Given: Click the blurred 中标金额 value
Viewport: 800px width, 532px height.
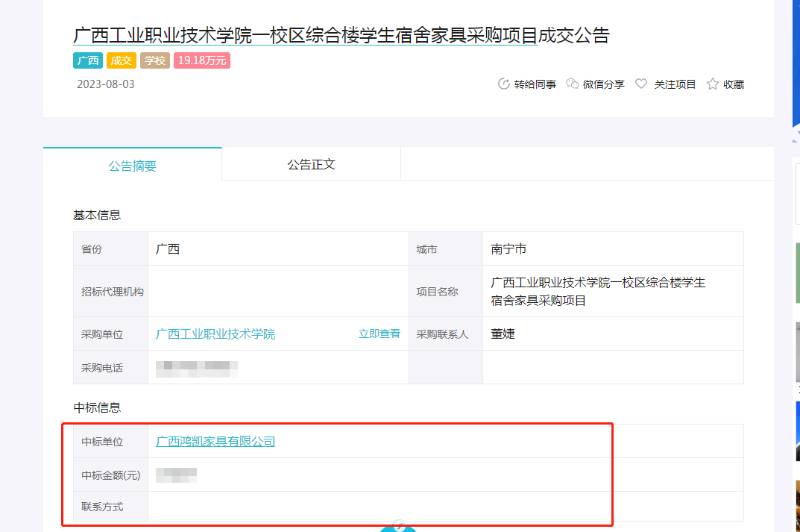Looking at the screenshot, I should click(x=177, y=475).
